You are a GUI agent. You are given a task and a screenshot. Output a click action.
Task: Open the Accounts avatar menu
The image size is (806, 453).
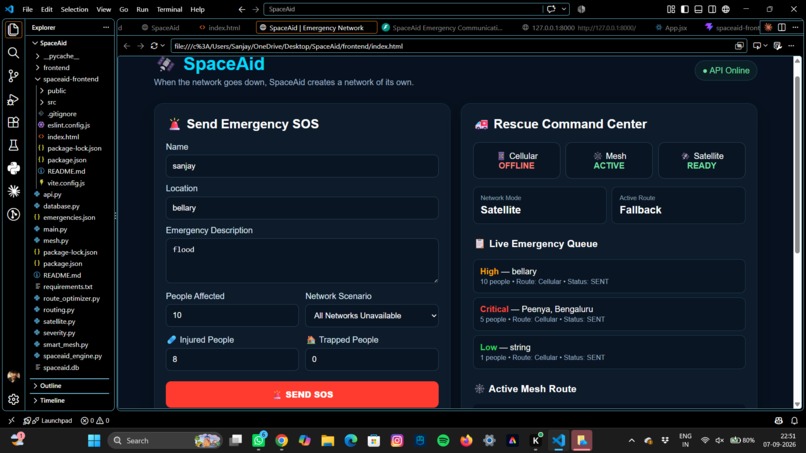pyautogui.click(x=13, y=376)
